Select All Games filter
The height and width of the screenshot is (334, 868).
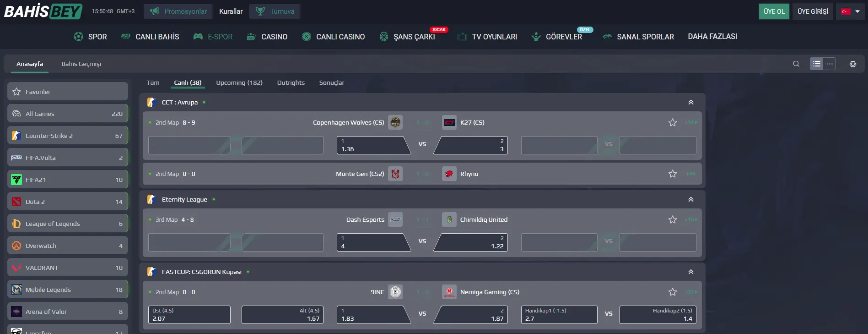(x=68, y=114)
